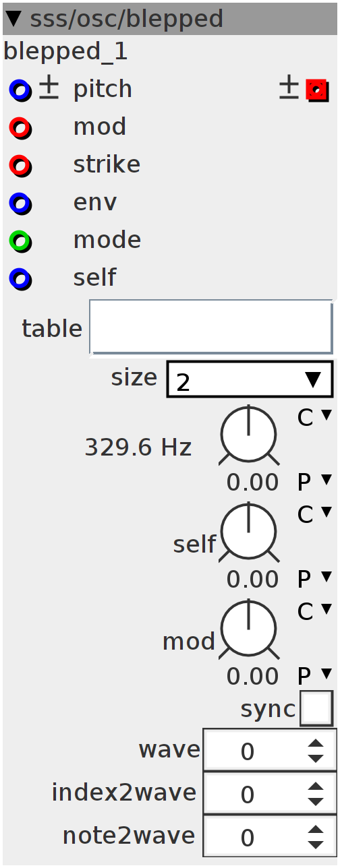Open the size dropdown showing 2
The image size is (340, 868).
point(250,379)
